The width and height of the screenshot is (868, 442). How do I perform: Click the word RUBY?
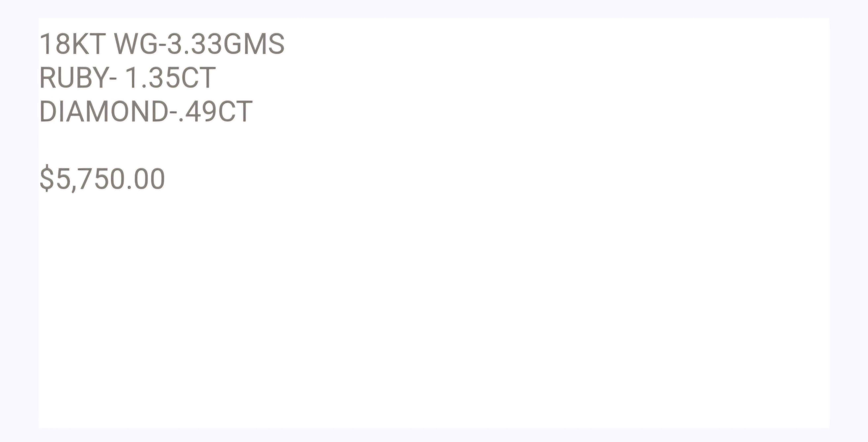(74, 78)
